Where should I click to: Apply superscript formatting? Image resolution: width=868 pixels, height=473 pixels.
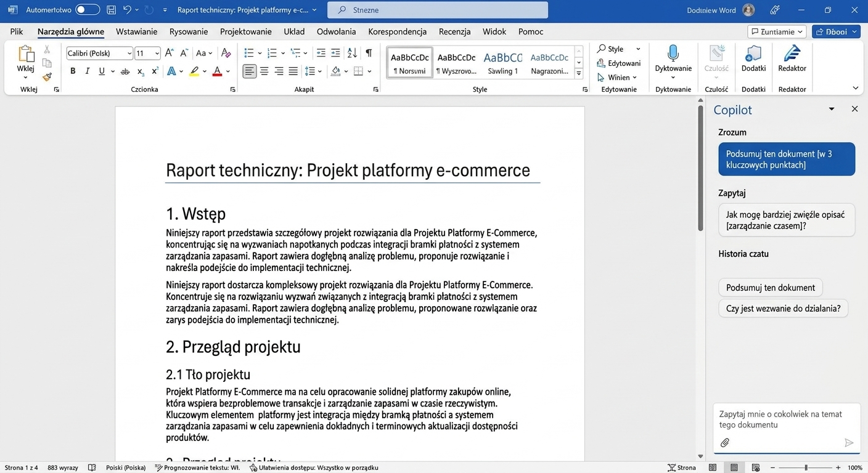155,71
